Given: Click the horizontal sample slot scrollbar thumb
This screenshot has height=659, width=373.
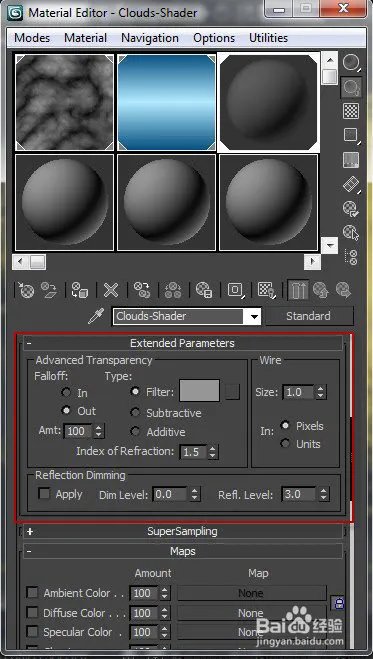Looking at the screenshot, I should click(x=37, y=263).
